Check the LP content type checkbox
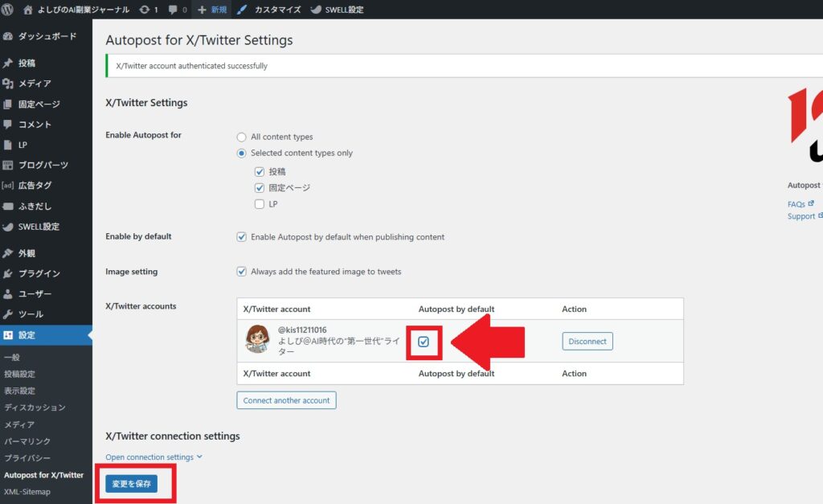This screenshot has width=823, height=504. click(260, 204)
